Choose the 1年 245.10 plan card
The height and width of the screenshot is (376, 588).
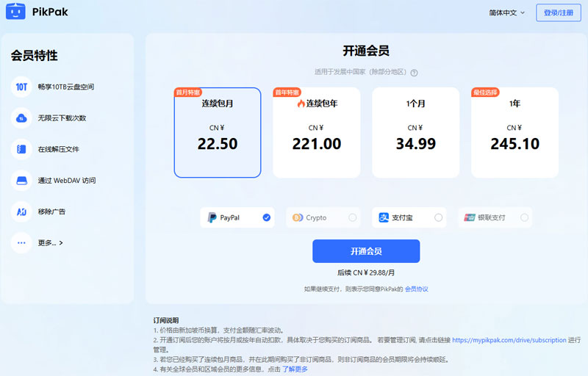pos(515,133)
